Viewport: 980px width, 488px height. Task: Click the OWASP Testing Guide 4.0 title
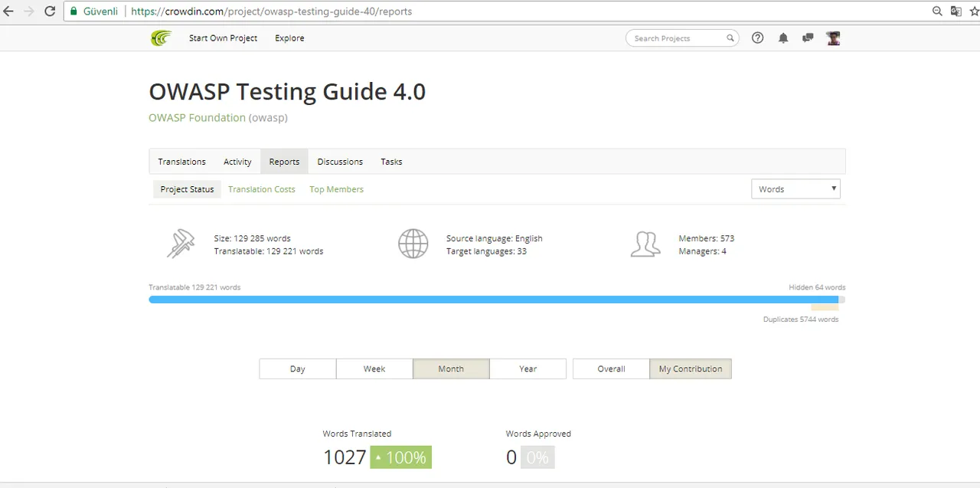click(x=287, y=92)
